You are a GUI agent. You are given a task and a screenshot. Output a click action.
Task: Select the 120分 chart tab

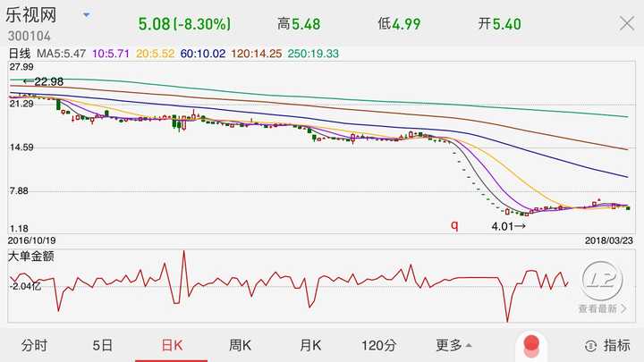click(x=378, y=346)
